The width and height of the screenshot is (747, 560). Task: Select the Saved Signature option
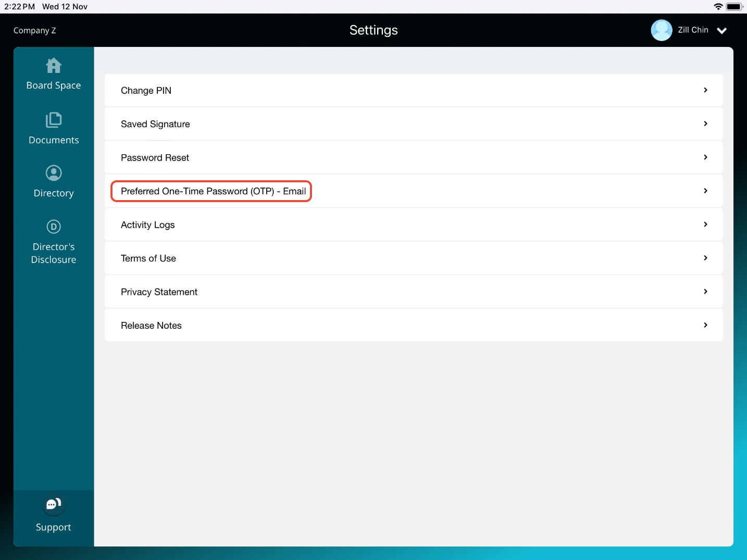point(414,124)
